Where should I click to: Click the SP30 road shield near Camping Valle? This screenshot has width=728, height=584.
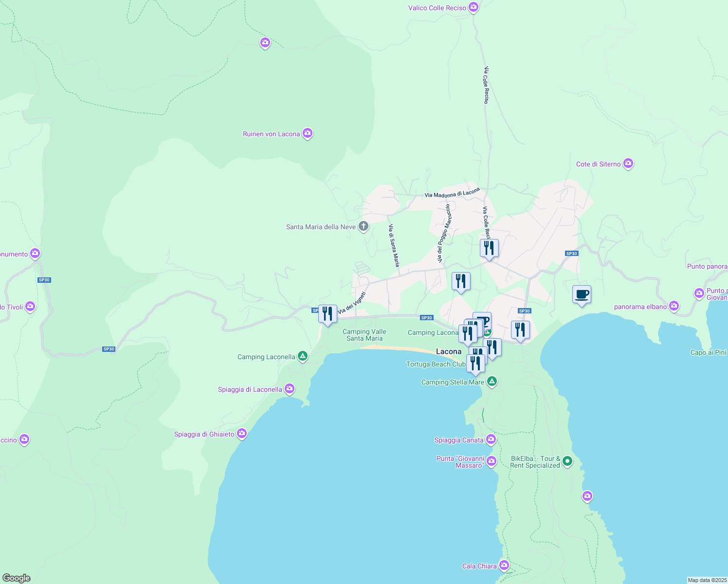click(x=427, y=317)
